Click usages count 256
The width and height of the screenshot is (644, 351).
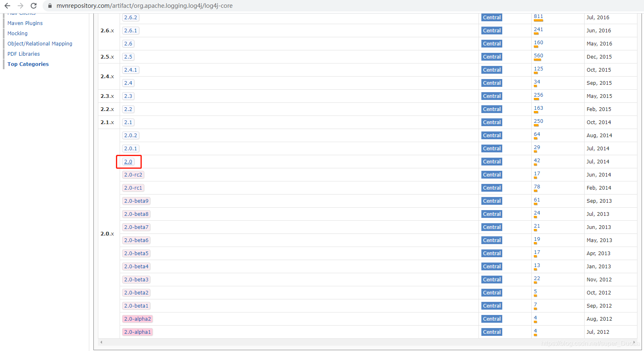click(x=538, y=95)
